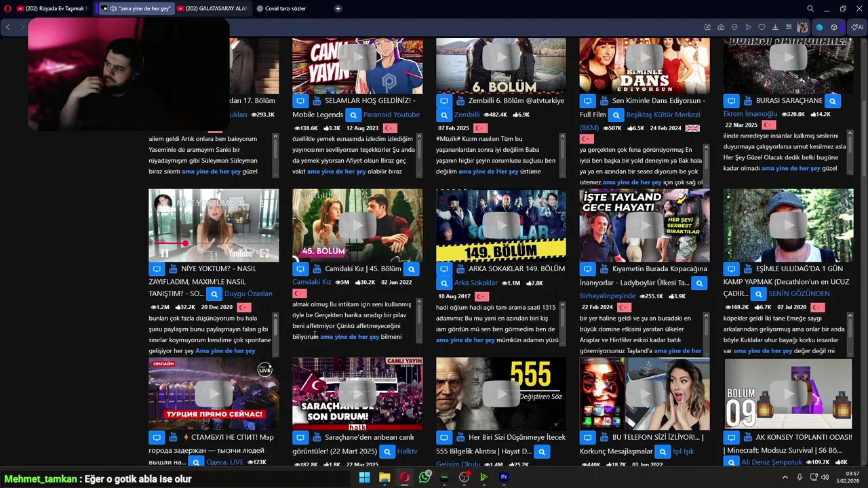The width and height of the screenshot is (868, 488).
Task: Switch to GALATASARAY browser tab
Action: (212, 9)
